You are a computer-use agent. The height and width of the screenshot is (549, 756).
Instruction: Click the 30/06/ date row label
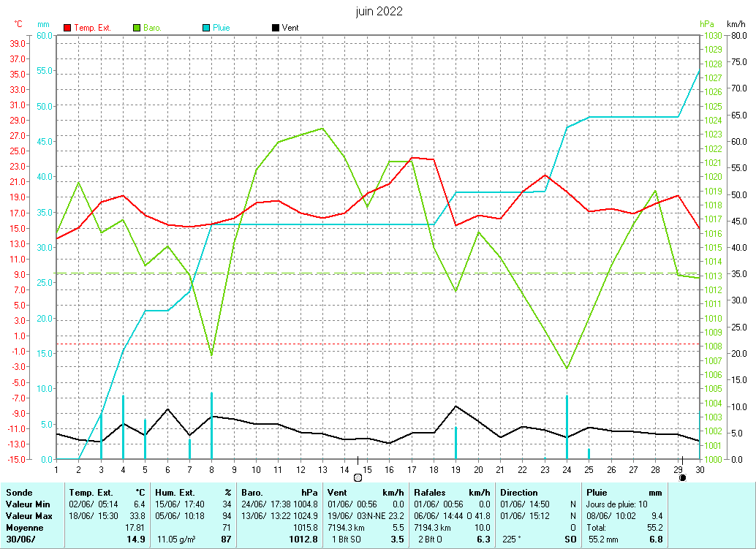point(20,539)
